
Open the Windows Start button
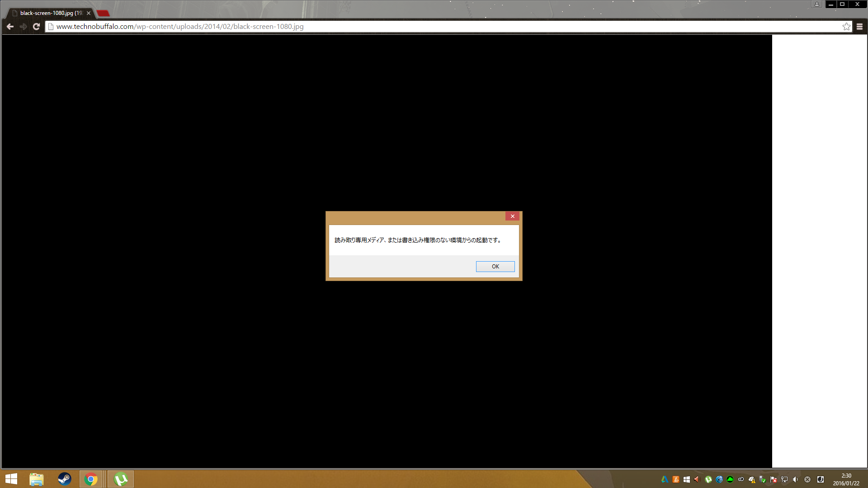pos(11,479)
